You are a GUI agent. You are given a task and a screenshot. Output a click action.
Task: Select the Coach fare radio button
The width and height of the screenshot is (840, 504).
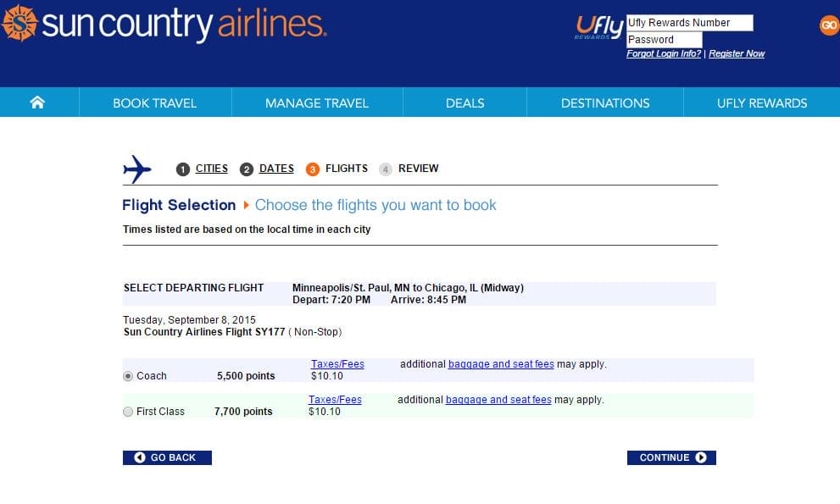(x=128, y=376)
